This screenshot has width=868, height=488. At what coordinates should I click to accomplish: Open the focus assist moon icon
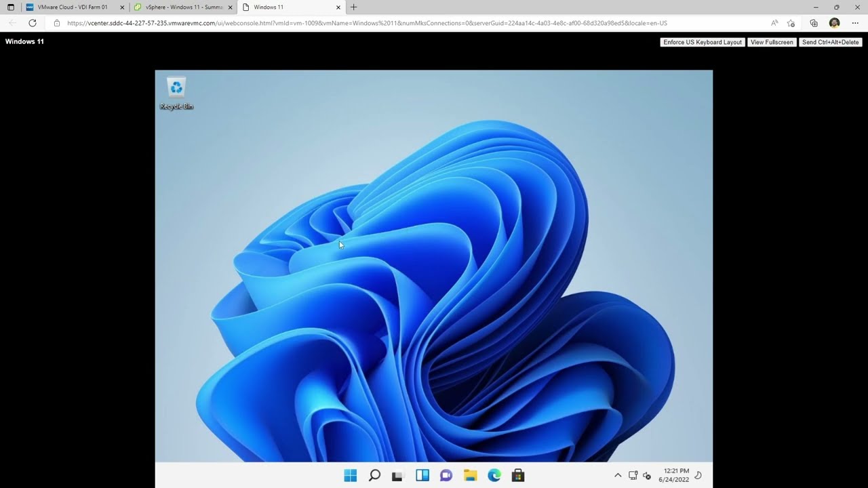698,475
